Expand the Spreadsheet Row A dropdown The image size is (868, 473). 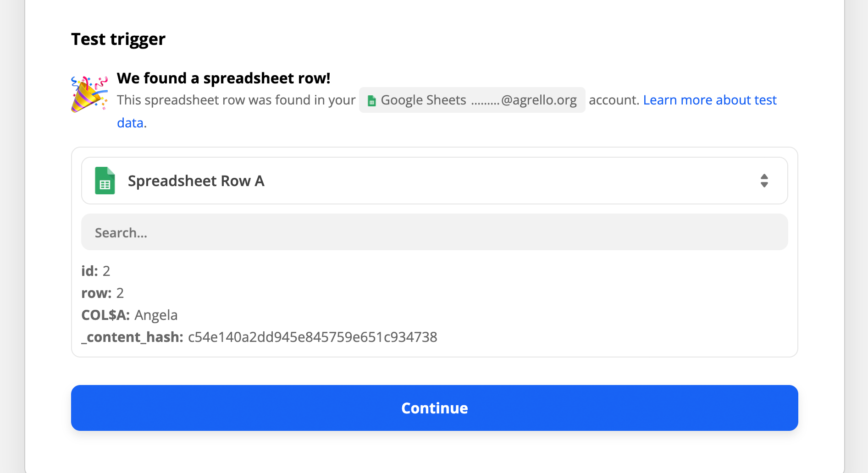click(x=434, y=181)
